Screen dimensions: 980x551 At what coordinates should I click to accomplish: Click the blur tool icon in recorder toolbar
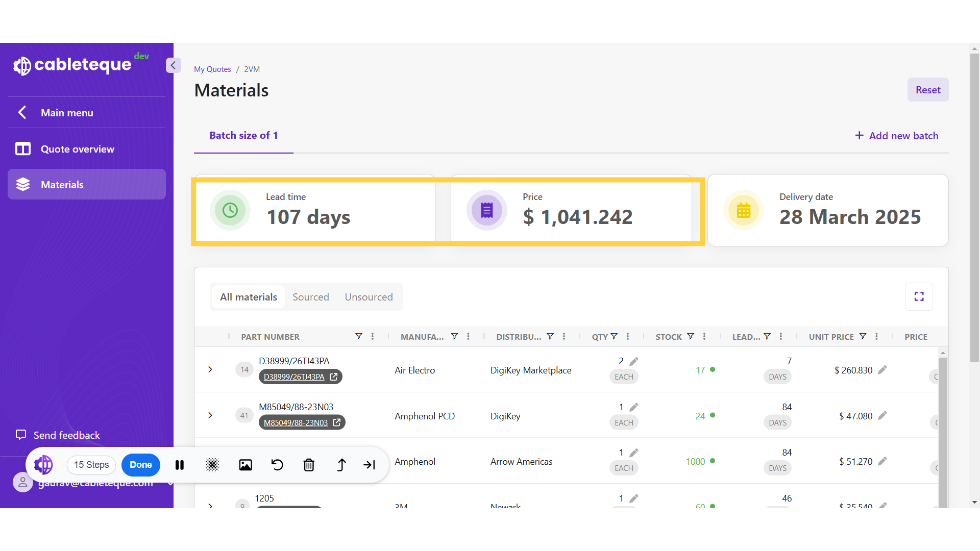(x=212, y=465)
